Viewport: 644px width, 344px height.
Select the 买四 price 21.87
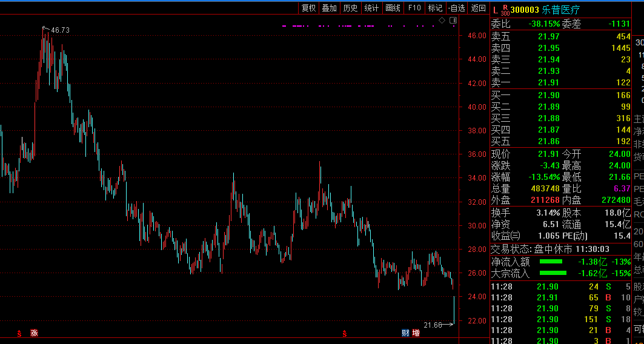click(549, 130)
